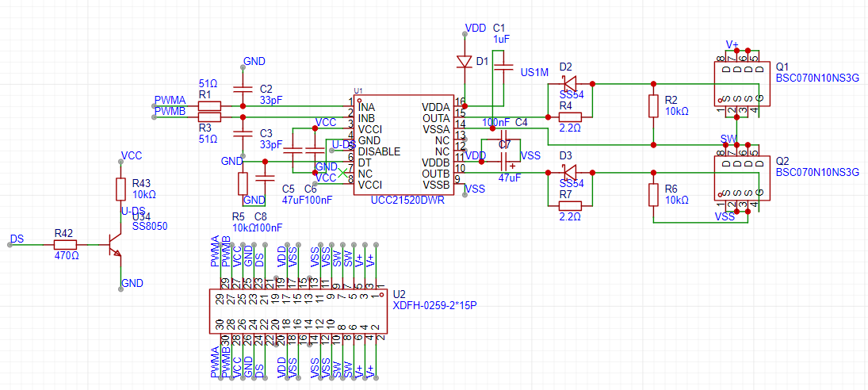Select resistor R5 symbol below DT pin
The height and width of the screenshot is (390, 868).
[x=243, y=183]
